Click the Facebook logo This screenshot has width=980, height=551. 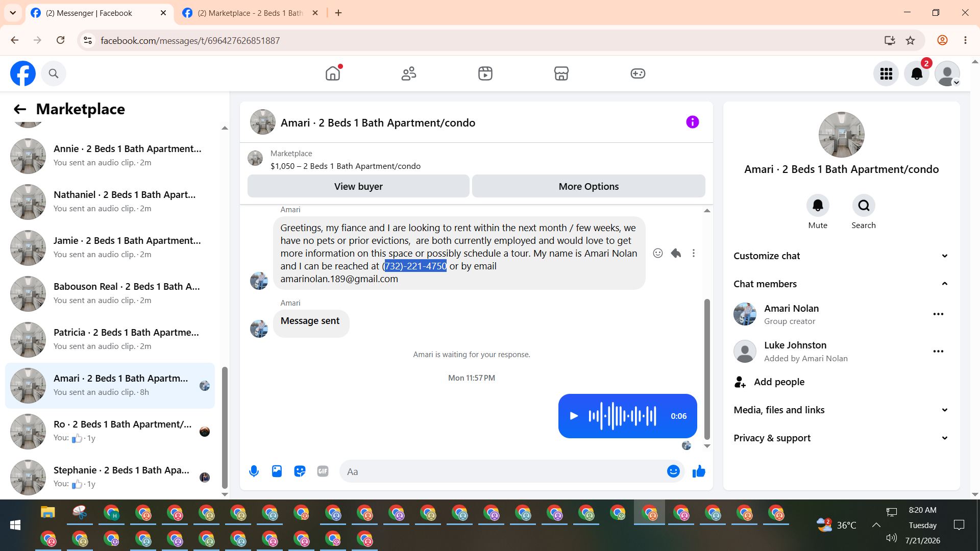[x=23, y=73]
